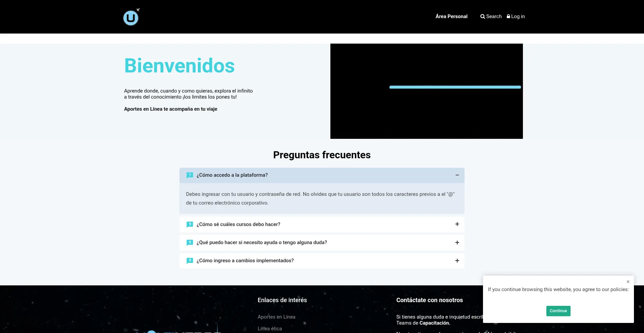Collapse '¿Cómo accedo a la plataforma?' with minus
Image resolution: width=644 pixels, height=333 pixels.
(x=457, y=175)
